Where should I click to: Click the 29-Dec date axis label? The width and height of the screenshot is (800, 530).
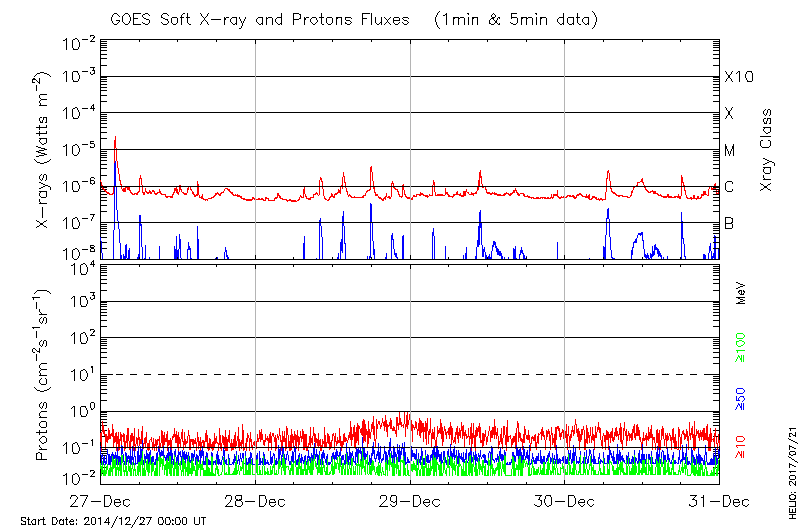click(x=410, y=500)
